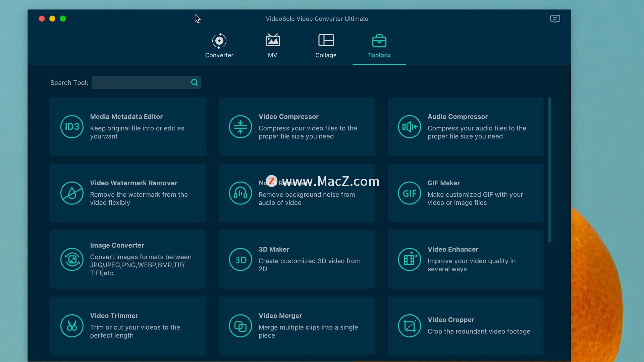
Task: Open Video Watermark Remover tool title
Action: [x=133, y=183]
